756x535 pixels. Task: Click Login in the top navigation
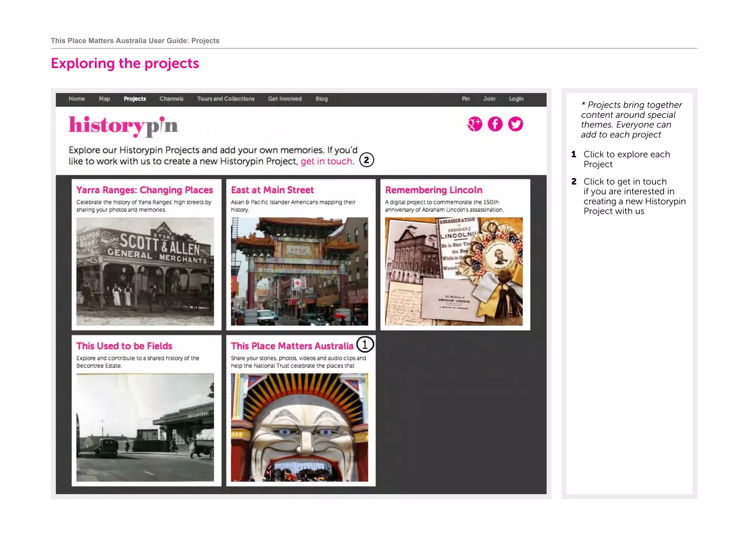click(x=516, y=99)
